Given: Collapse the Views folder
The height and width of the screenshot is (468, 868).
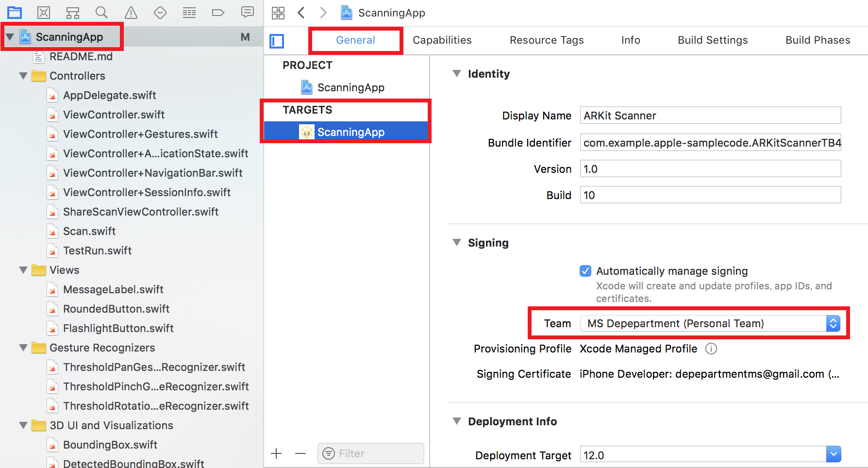Looking at the screenshot, I should pyautogui.click(x=23, y=270).
